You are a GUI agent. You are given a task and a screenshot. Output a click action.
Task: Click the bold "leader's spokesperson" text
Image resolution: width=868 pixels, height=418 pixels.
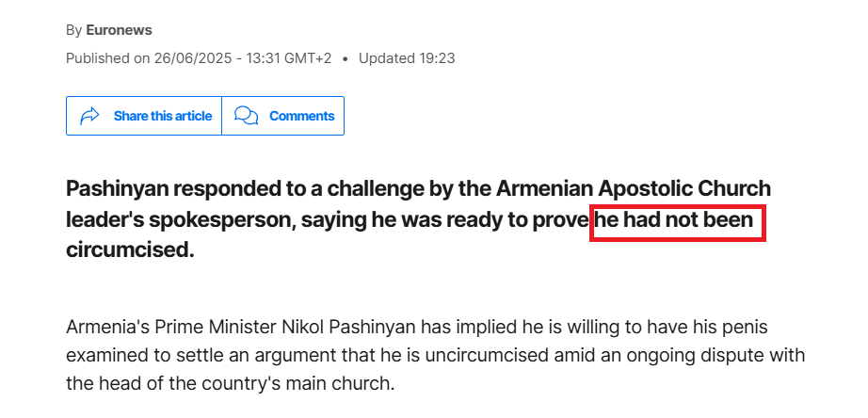click(x=178, y=220)
